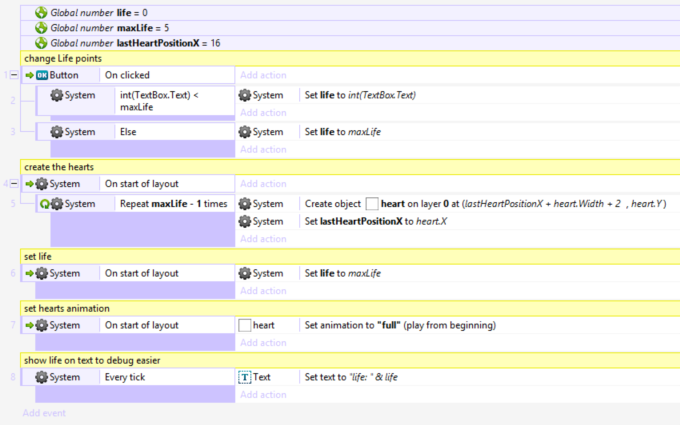Click System gear icon on Every tick condition
The image size is (680, 425).
click(x=42, y=377)
